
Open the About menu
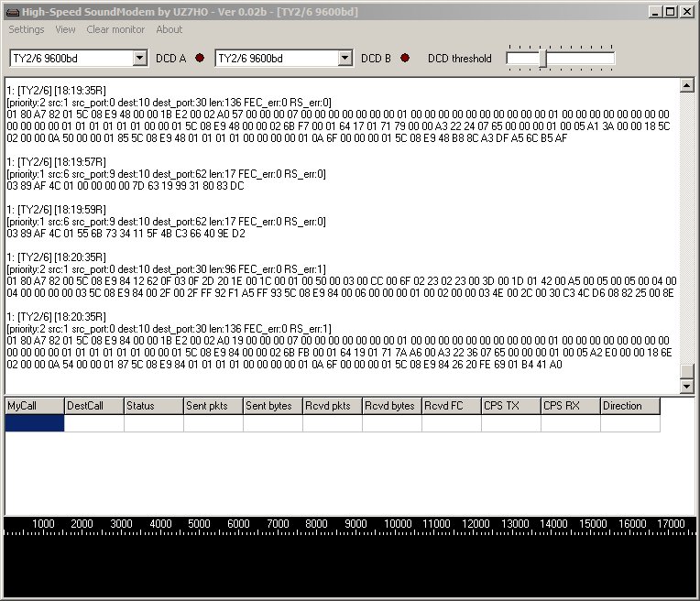pyautogui.click(x=170, y=29)
